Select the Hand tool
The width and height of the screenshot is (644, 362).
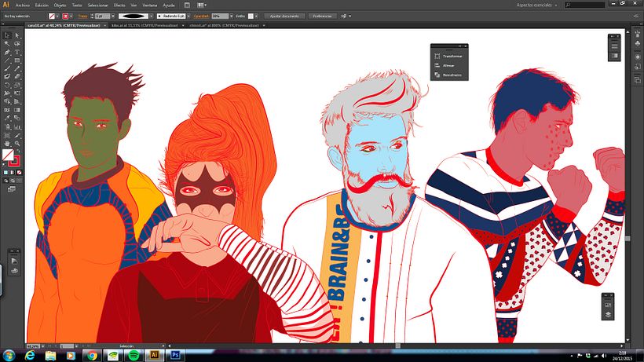(7, 143)
